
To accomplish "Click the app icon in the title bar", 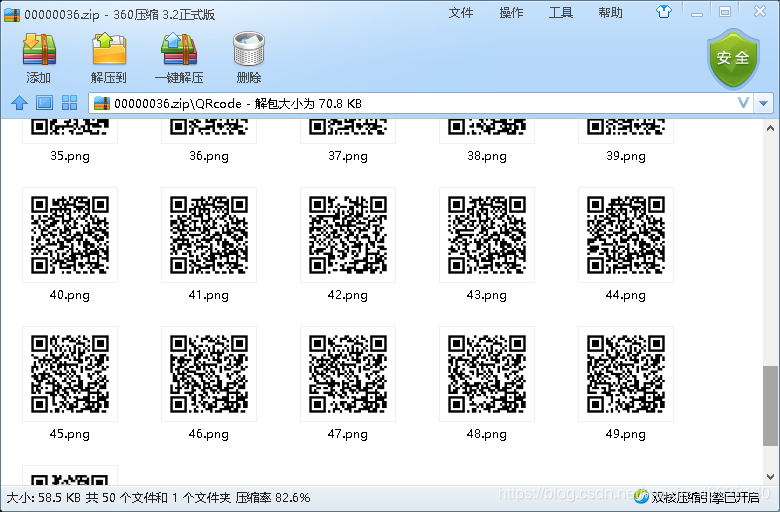I will [12, 14].
